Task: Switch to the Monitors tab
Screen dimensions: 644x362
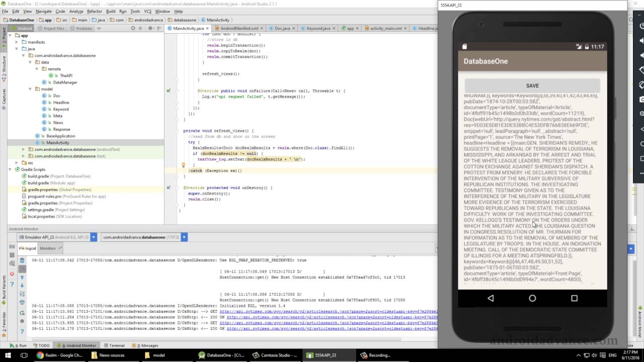Action: coord(49,248)
